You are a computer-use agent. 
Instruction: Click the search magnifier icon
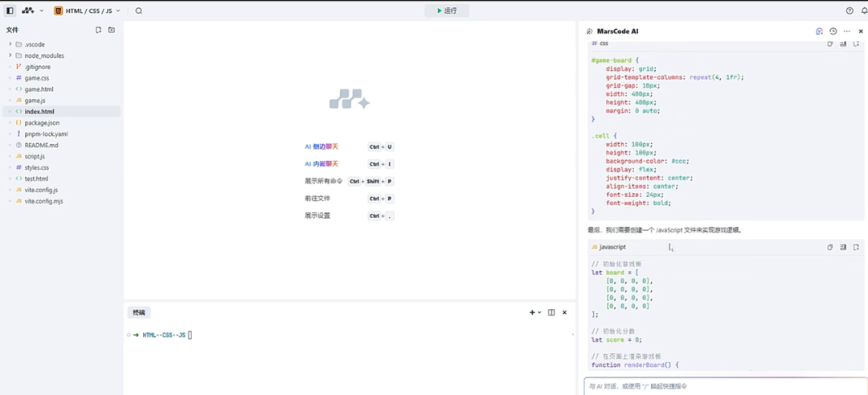tap(138, 10)
